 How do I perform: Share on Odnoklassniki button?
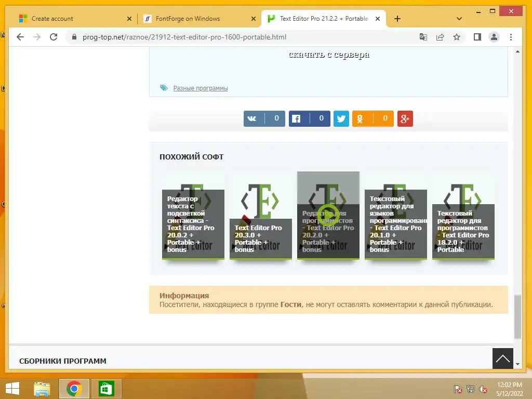(x=373, y=118)
